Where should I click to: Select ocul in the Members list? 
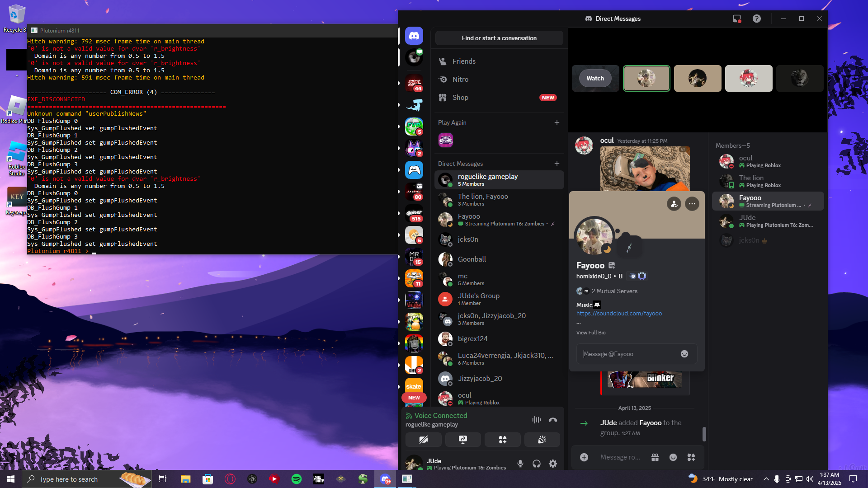tap(768, 161)
